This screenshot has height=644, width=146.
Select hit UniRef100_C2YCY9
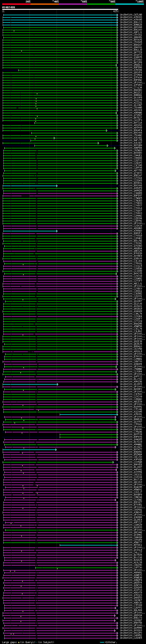point(131,397)
